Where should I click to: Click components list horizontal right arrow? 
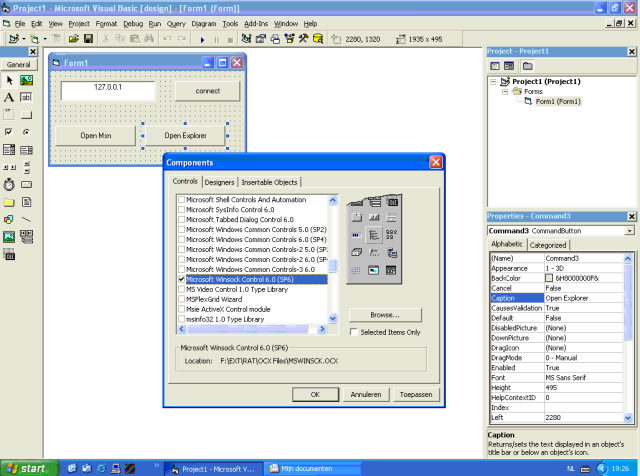(x=322, y=329)
